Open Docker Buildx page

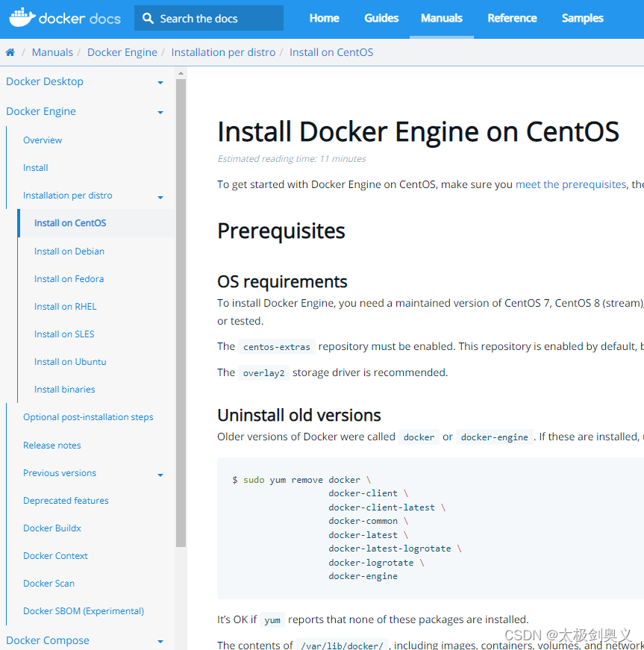point(52,528)
